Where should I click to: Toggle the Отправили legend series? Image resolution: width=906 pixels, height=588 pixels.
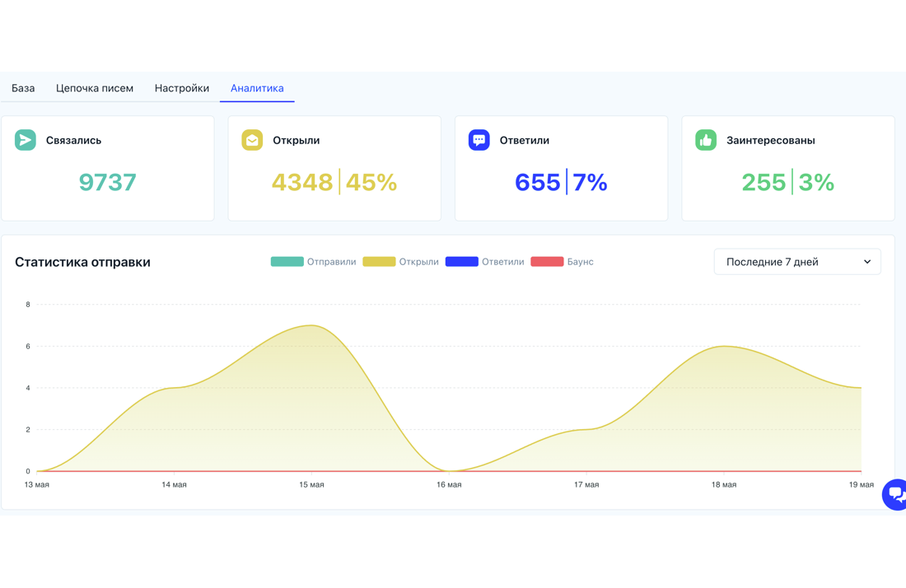(313, 262)
